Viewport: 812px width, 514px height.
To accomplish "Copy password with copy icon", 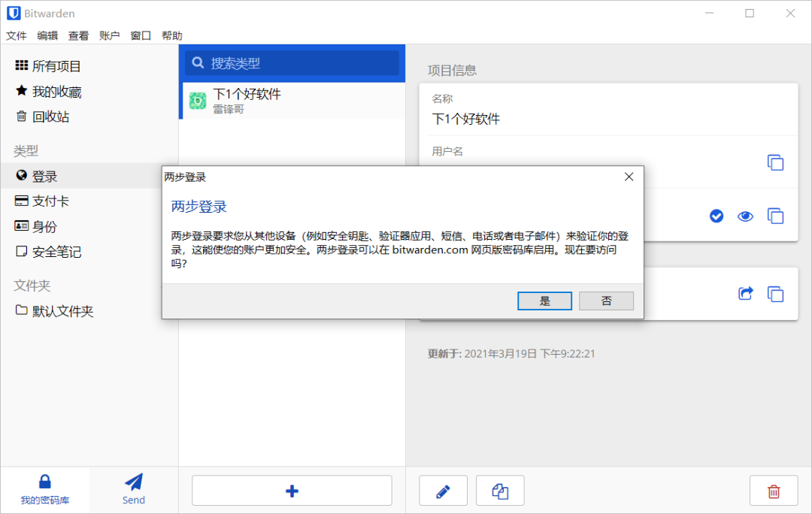I will (x=775, y=216).
